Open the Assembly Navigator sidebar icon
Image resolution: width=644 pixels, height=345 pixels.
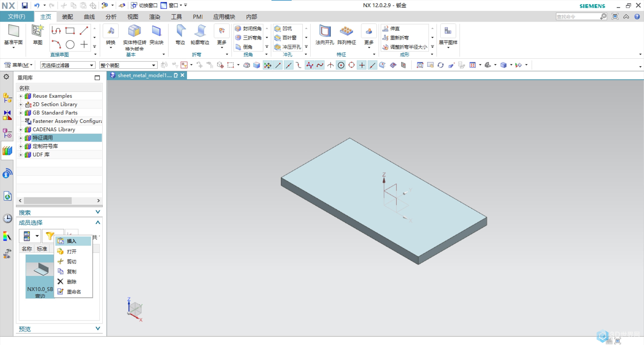(x=7, y=97)
